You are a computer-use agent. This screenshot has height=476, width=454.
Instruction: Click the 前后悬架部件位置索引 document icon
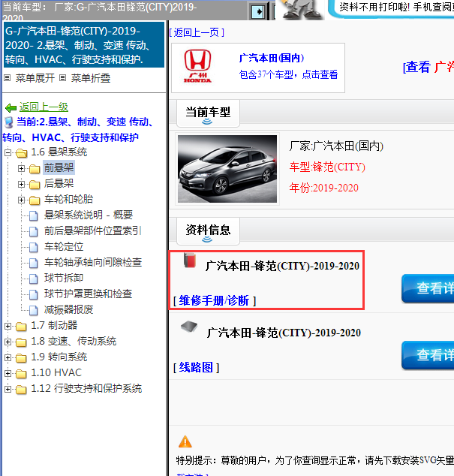click(33, 231)
